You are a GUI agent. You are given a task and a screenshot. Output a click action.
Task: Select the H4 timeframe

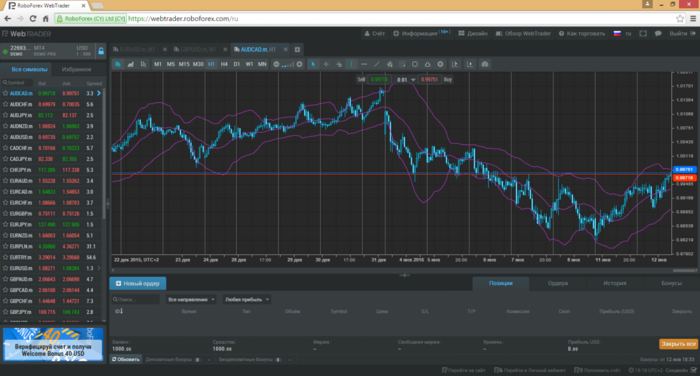pos(224,64)
